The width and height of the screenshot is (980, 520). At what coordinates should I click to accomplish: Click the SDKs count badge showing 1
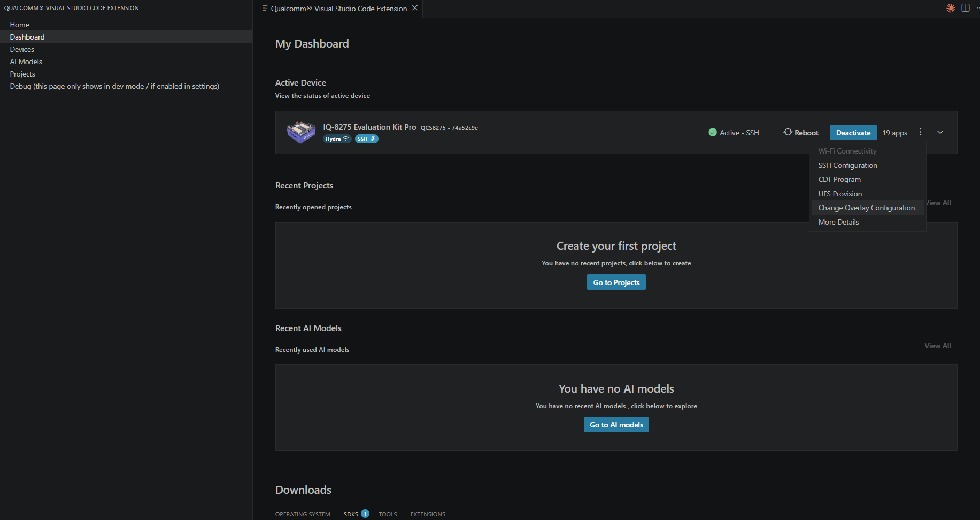[365, 514]
